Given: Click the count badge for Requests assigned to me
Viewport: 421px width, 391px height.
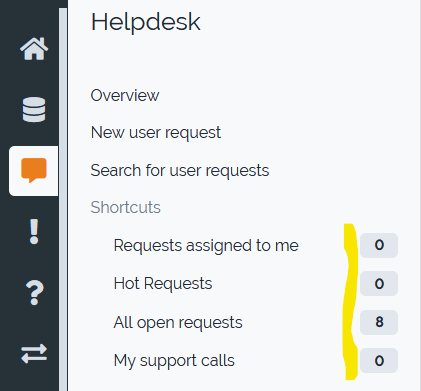Looking at the screenshot, I should [x=379, y=245].
